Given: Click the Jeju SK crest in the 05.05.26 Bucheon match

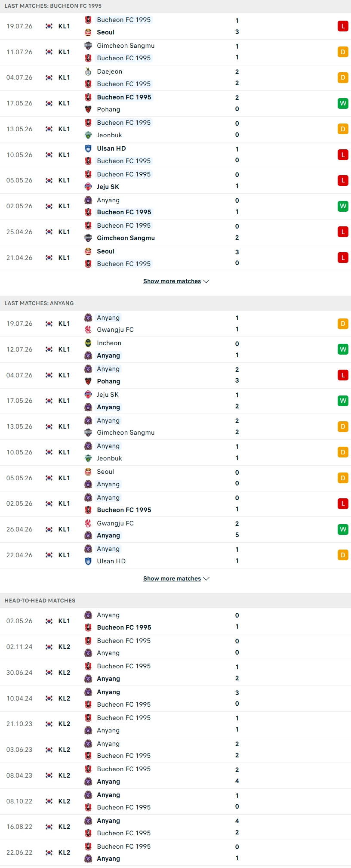Looking at the screenshot, I should point(88,187).
